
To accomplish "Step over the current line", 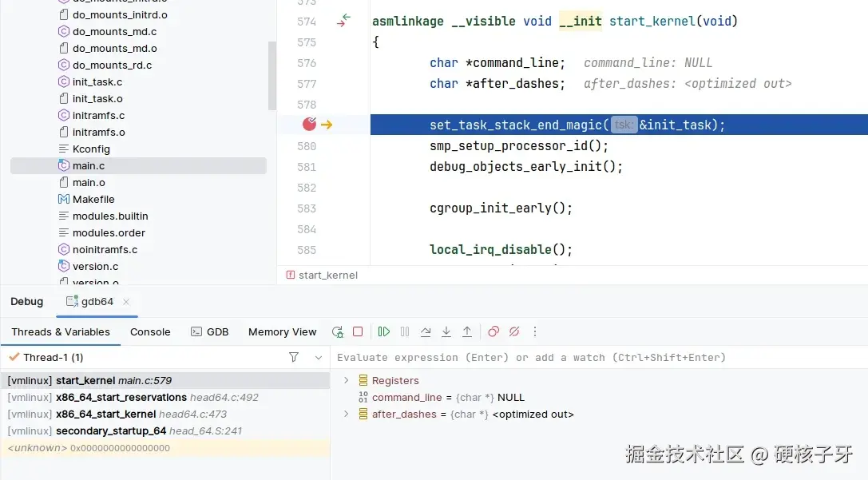I will click(x=425, y=331).
